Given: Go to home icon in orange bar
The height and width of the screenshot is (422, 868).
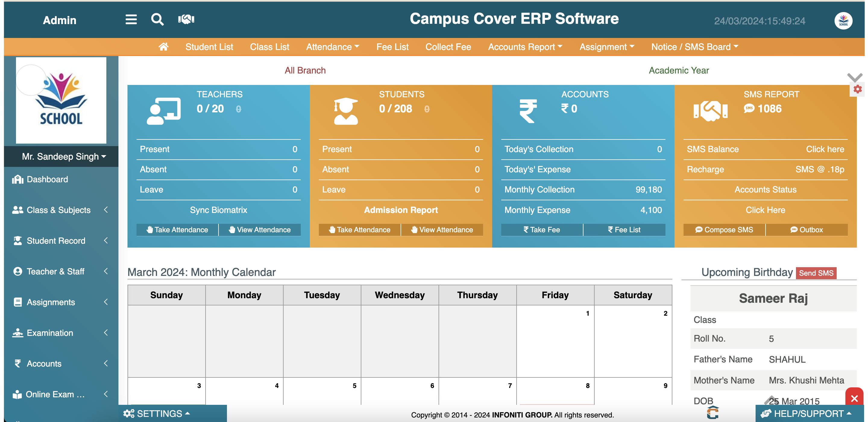Looking at the screenshot, I should click(163, 47).
